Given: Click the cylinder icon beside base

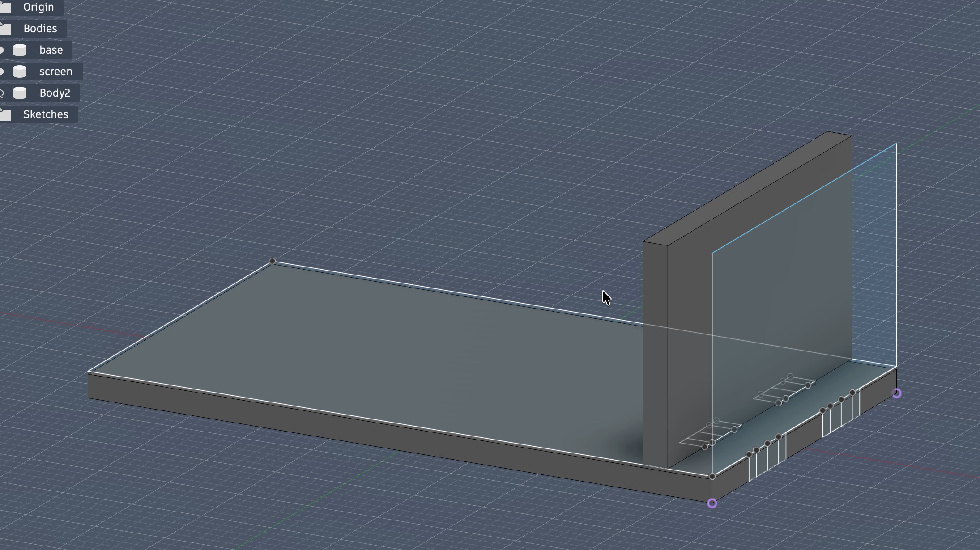Looking at the screenshot, I should (20, 50).
